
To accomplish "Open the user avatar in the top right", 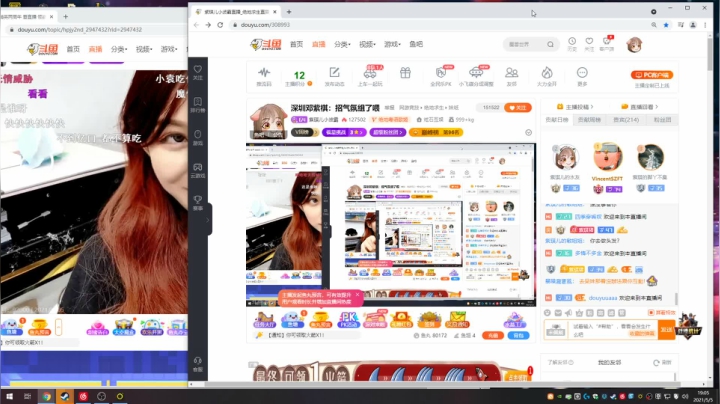I will point(634,45).
